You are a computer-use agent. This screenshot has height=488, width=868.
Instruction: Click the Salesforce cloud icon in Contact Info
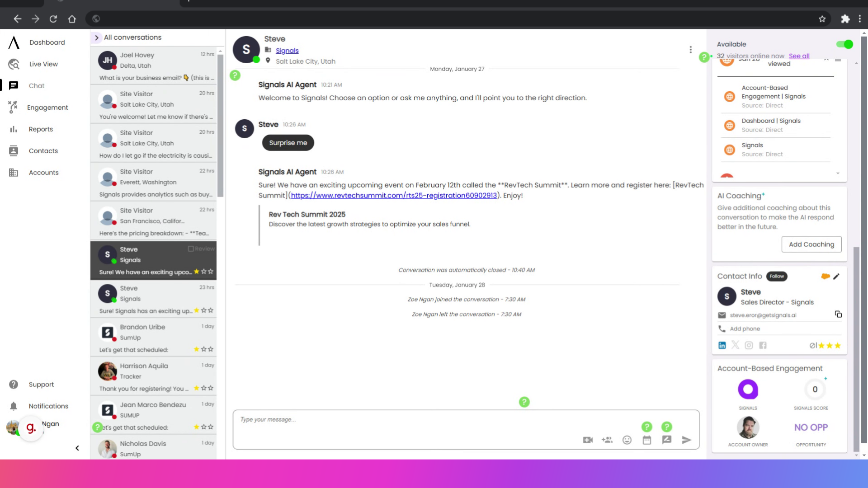(826, 276)
